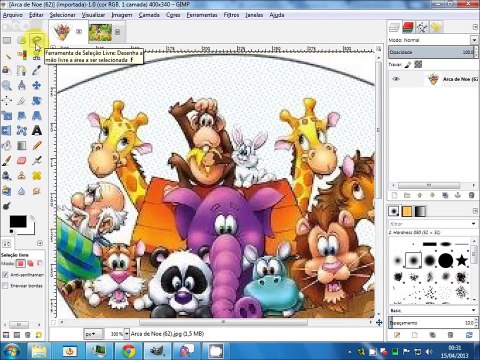This screenshot has width=480, height=360.
Task: Select the Blend gradient tool
Action: [x=22, y=145]
